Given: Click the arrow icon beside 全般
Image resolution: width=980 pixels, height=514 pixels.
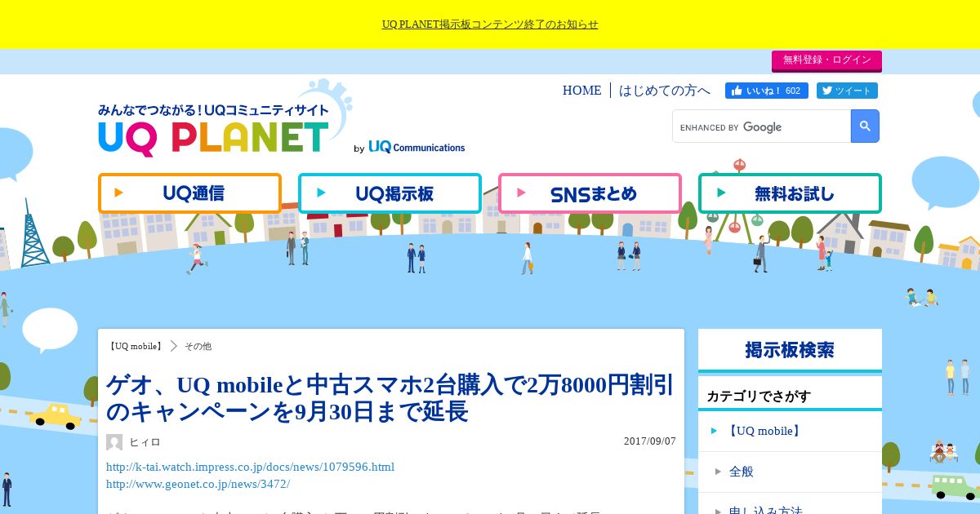Looking at the screenshot, I should (719, 471).
